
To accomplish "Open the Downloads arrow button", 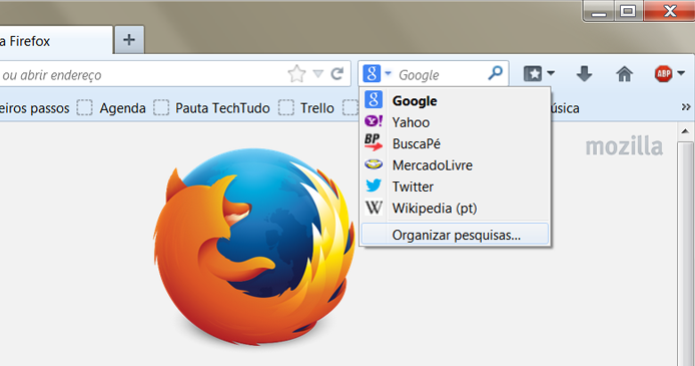I will click(584, 74).
